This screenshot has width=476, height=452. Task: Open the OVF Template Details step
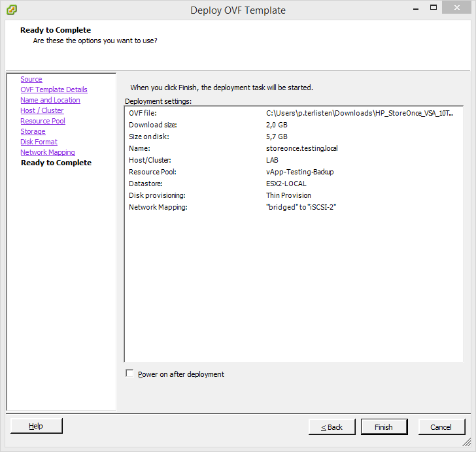[x=54, y=89]
